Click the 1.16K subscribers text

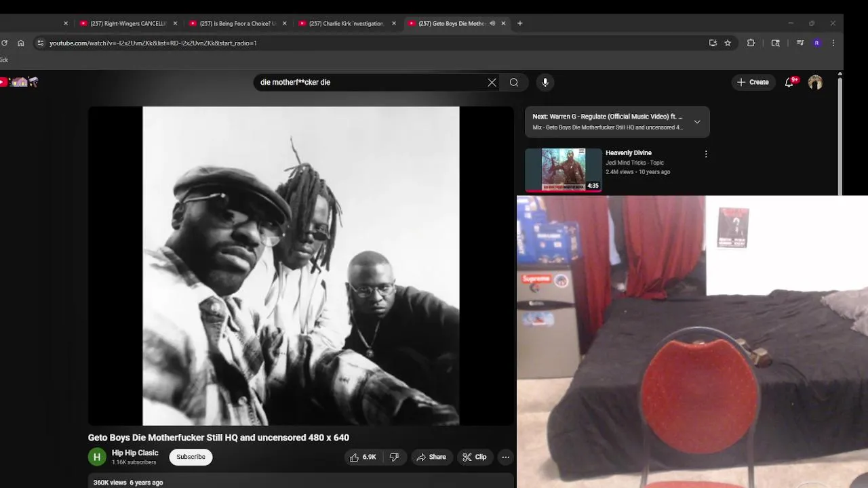point(134,462)
